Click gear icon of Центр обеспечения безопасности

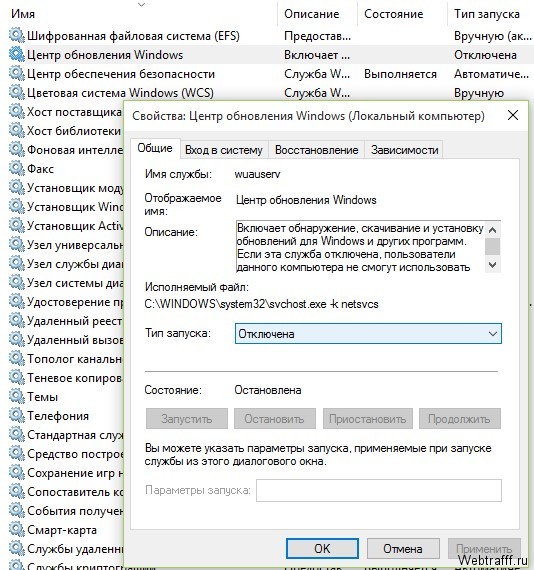(x=16, y=73)
